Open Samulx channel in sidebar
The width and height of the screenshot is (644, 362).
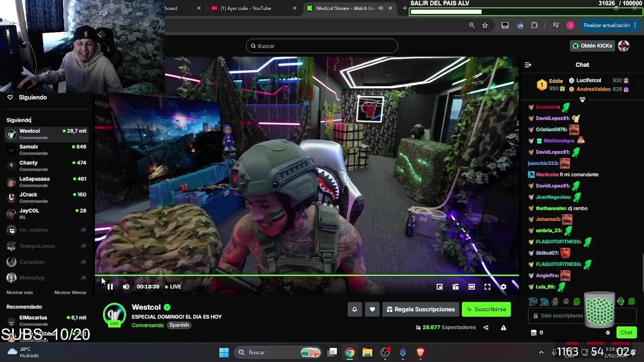coord(46,150)
